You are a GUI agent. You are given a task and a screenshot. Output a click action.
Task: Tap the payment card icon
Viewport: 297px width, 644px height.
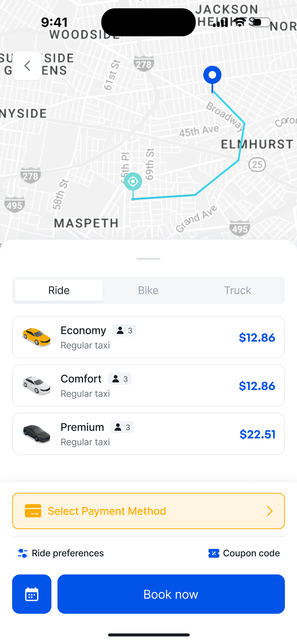pyautogui.click(x=33, y=511)
